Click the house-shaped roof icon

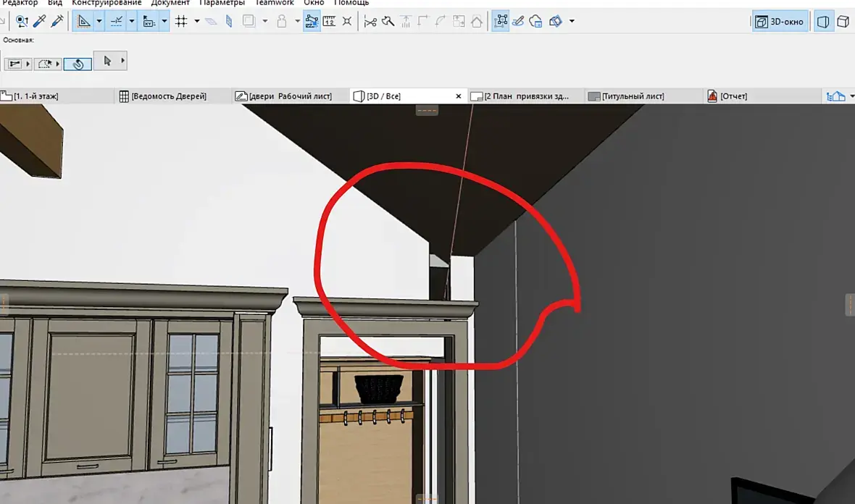point(477,21)
